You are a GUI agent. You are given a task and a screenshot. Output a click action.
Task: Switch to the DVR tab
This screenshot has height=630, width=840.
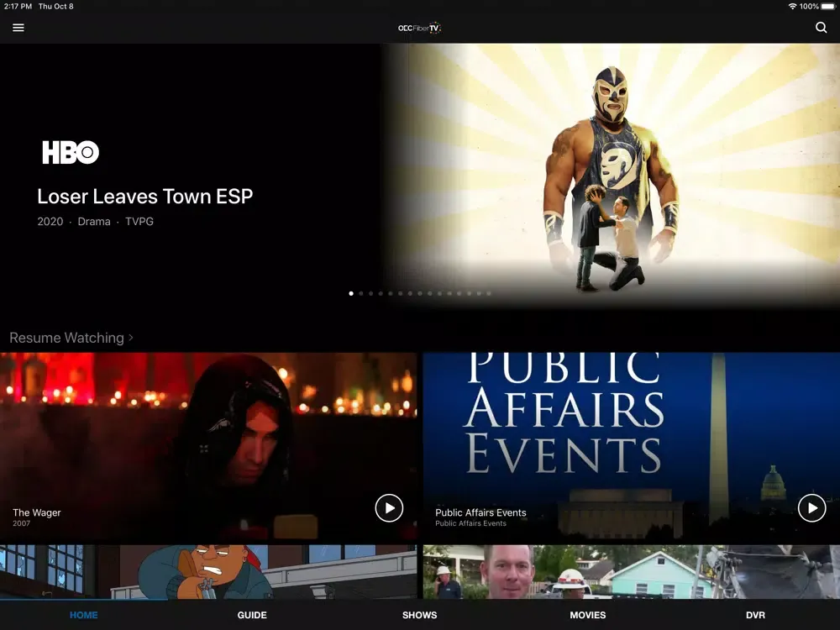[755, 615]
